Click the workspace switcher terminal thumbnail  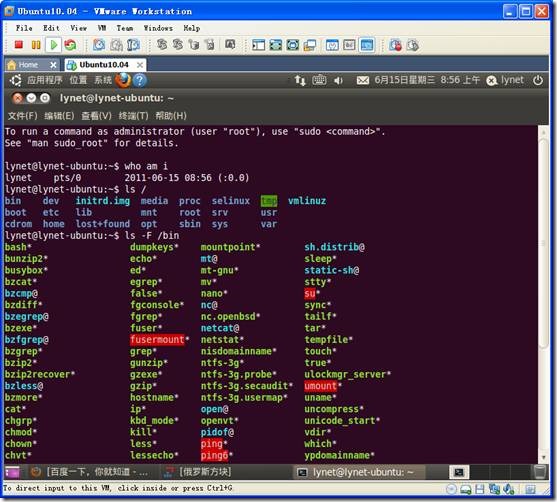pos(459,472)
